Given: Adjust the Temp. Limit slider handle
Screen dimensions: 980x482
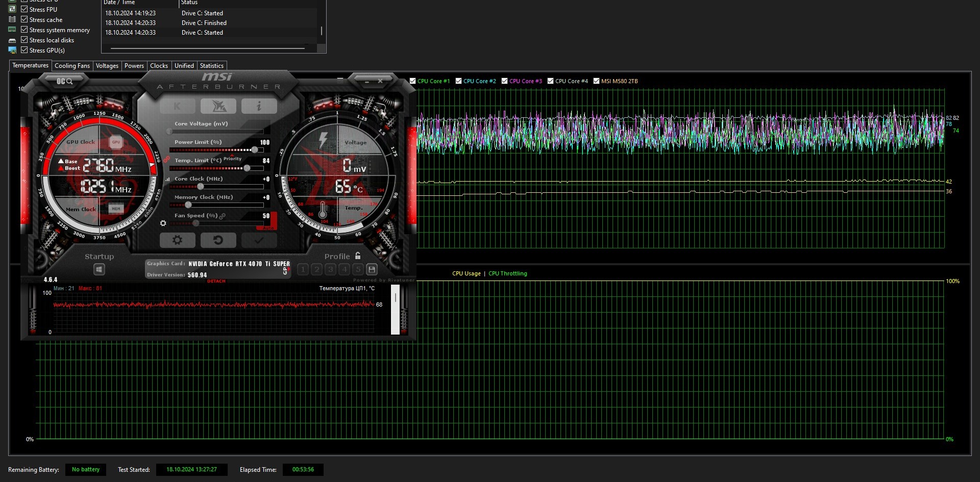Looking at the screenshot, I should point(247,168).
